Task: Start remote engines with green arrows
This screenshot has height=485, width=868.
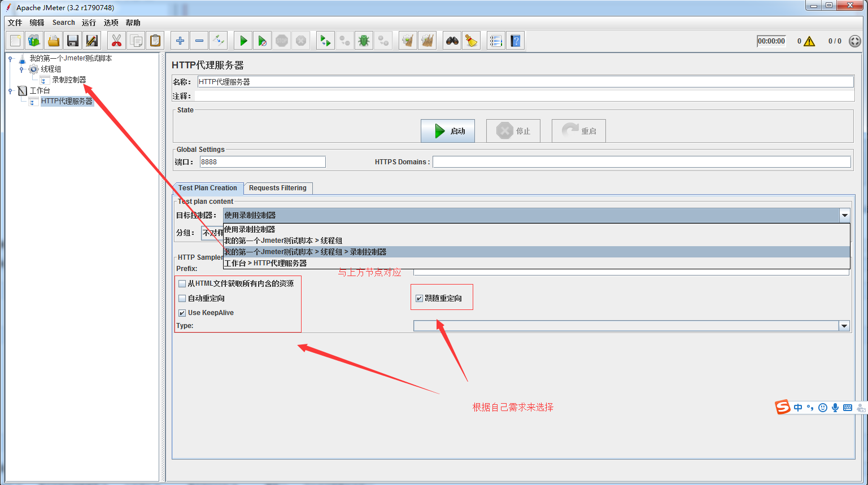Action: point(325,41)
